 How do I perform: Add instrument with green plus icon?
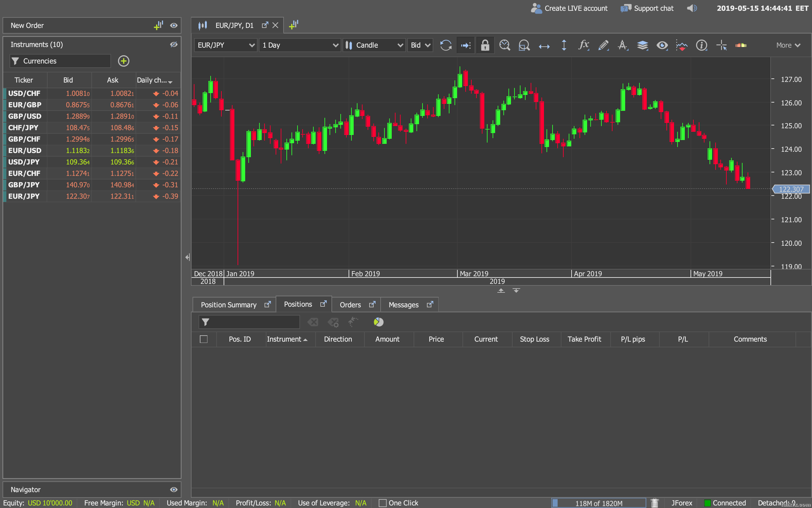tap(123, 61)
